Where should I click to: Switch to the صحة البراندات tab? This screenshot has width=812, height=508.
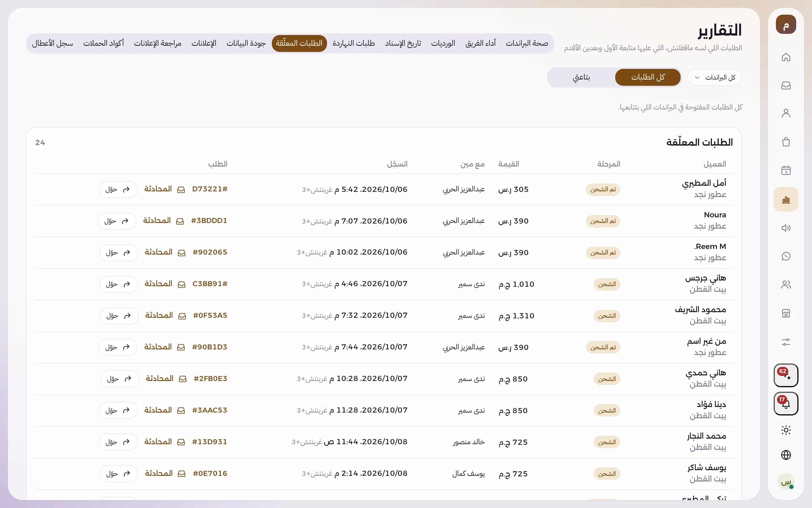tap(527, 43)
